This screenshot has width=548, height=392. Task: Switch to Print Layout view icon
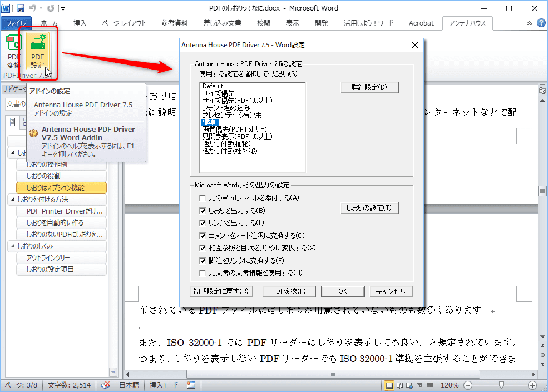(x=389, y=385)
